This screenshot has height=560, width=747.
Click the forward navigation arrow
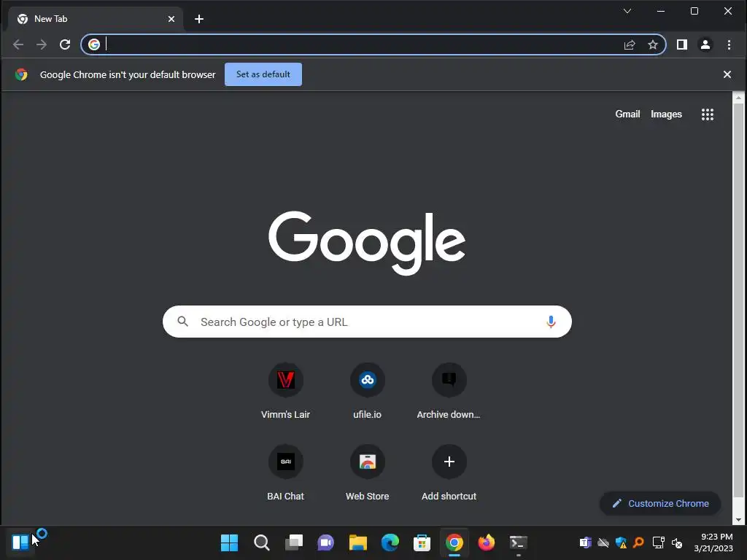pos(42,44)
